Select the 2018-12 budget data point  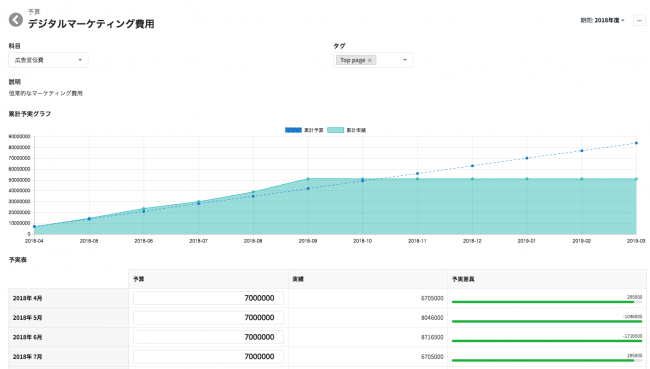tap(472, 166)
